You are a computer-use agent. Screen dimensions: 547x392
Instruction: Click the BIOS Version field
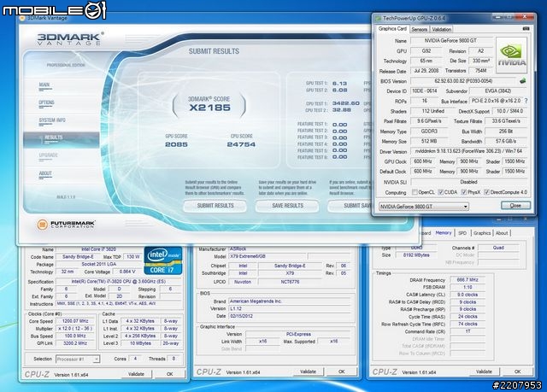coord(463,81)
